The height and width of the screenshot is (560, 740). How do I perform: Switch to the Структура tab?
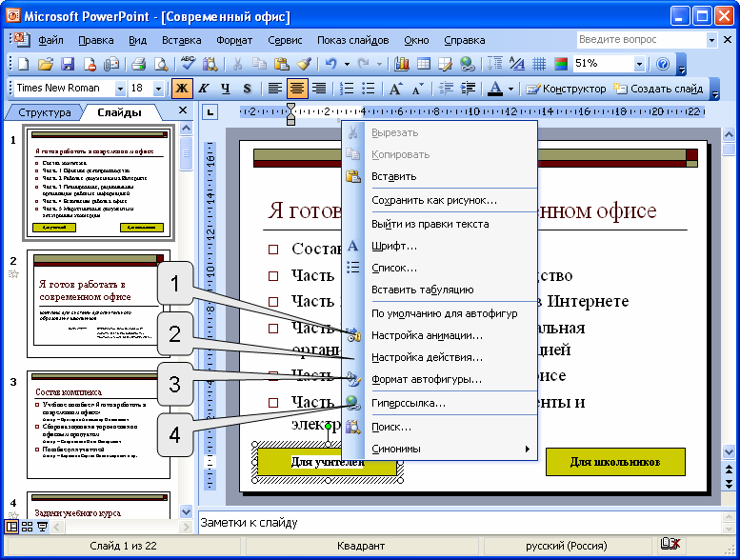[45, 112]
